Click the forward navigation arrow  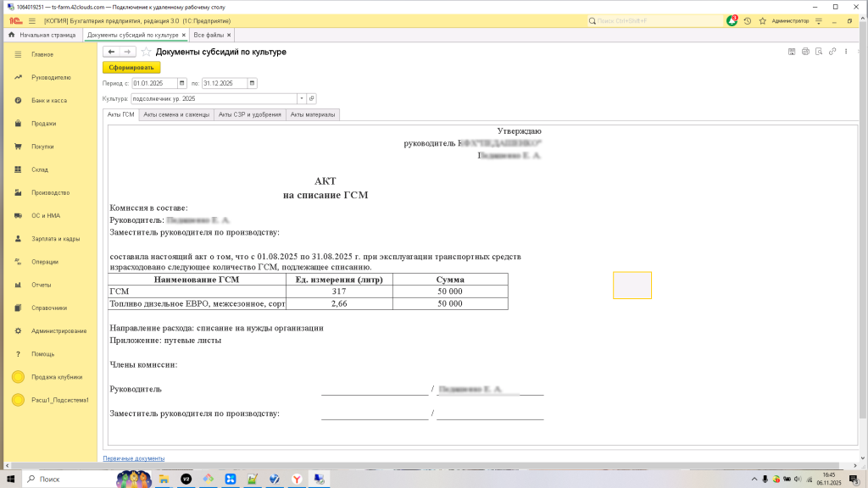(x=127, y=52)
